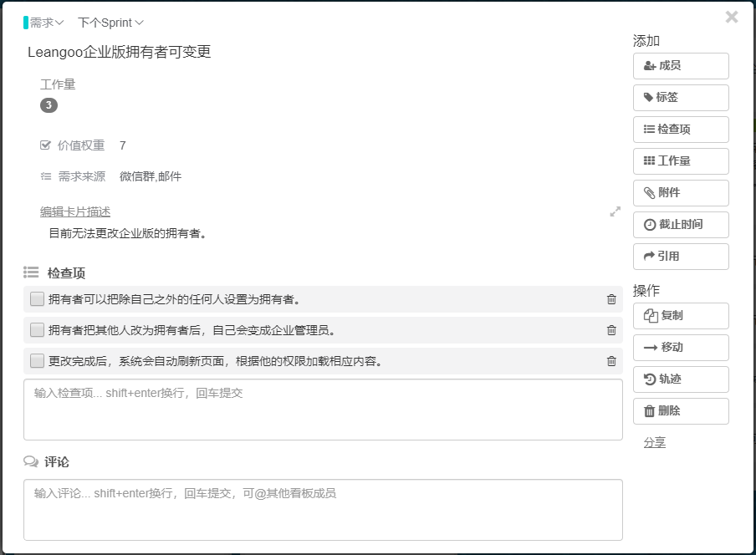The width and height of the screenshot is (756, 555).
Task: Toggle the '系统会自动刷新页面' checkbox
Action: (37, 361)
